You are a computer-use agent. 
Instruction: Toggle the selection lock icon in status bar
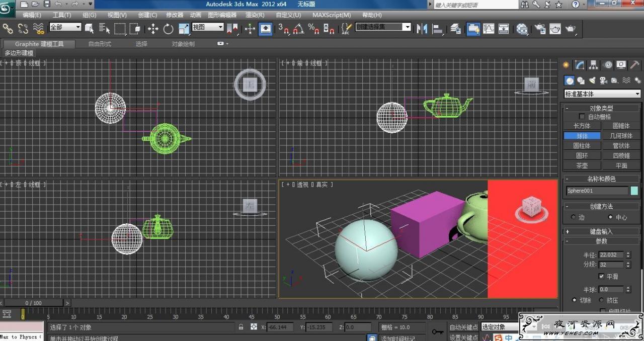(241, 327)
